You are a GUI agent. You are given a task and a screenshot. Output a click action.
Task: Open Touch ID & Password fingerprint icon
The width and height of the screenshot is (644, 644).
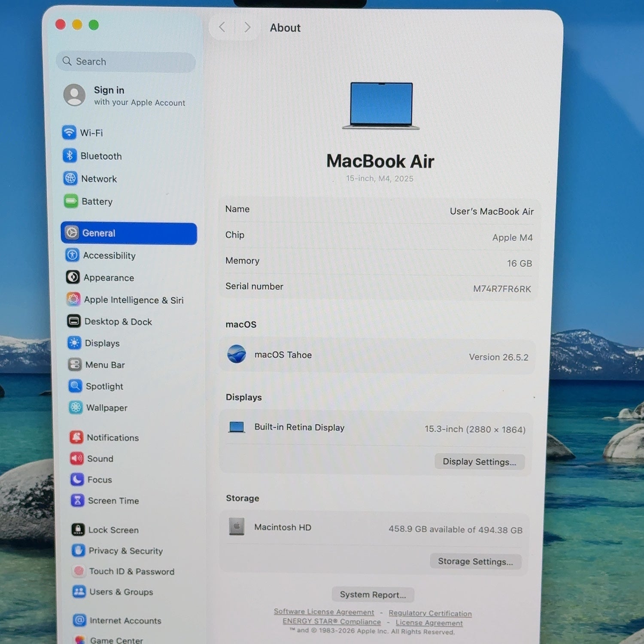pyautogui.click(x=79, y=571)
